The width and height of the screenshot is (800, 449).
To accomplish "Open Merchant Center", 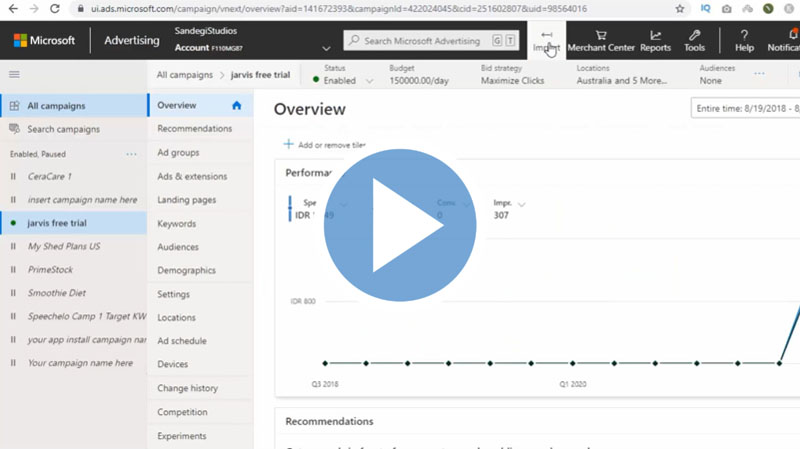I will pyautogui.click(x=601, y=41).
